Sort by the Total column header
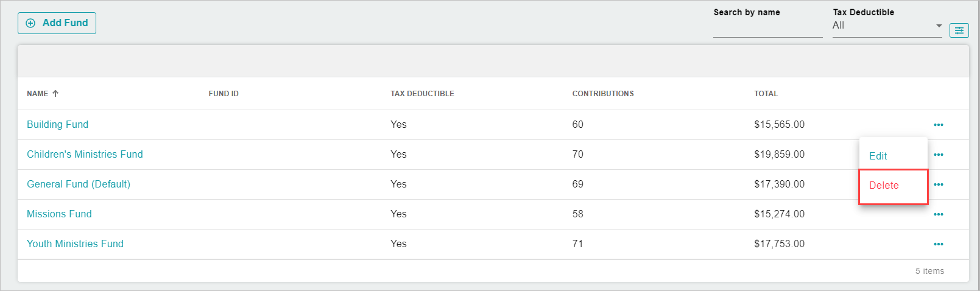Image resolution: width=980 pixels, height=291 pixels. pos(766,94)
